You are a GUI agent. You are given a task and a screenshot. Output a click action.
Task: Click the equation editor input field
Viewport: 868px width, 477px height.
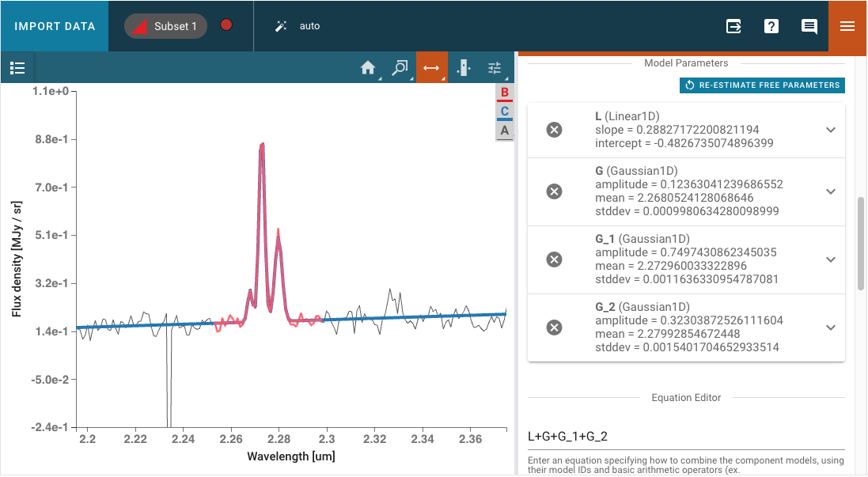coord(684,437)
